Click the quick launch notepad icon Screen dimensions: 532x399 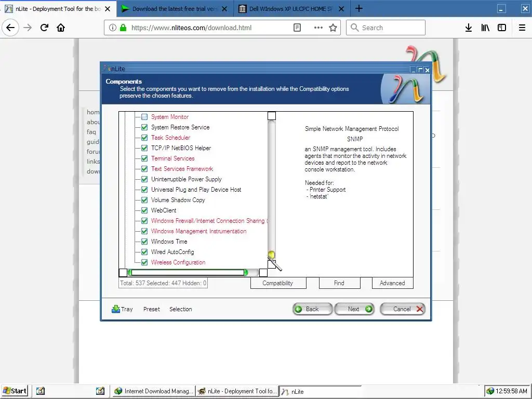pos(41,391)
